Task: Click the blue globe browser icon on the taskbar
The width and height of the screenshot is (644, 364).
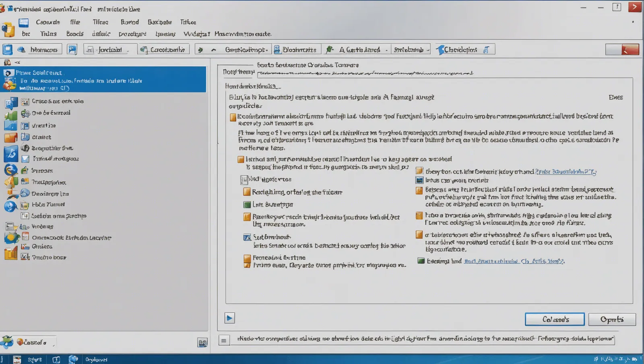Action: tap(73, 359)
